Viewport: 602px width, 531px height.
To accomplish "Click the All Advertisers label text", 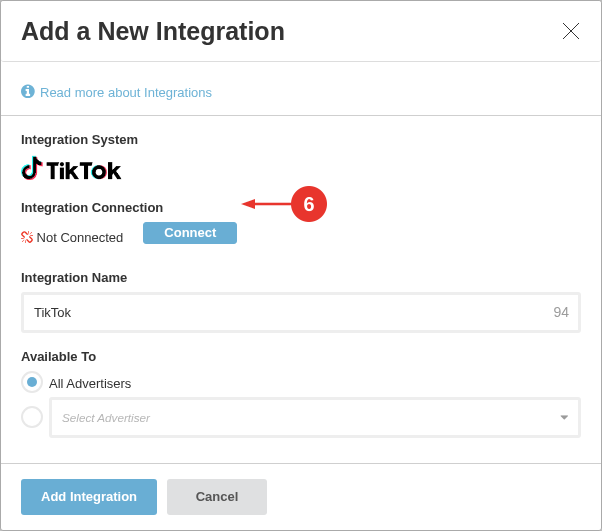I will tap(90, 384).
